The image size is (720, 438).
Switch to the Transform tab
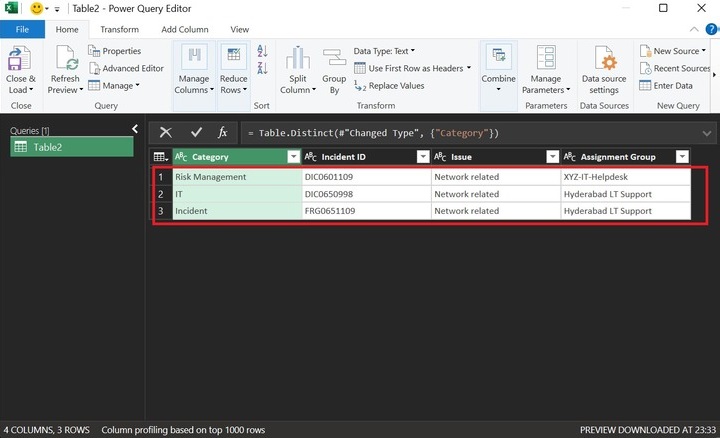[119, 29]
